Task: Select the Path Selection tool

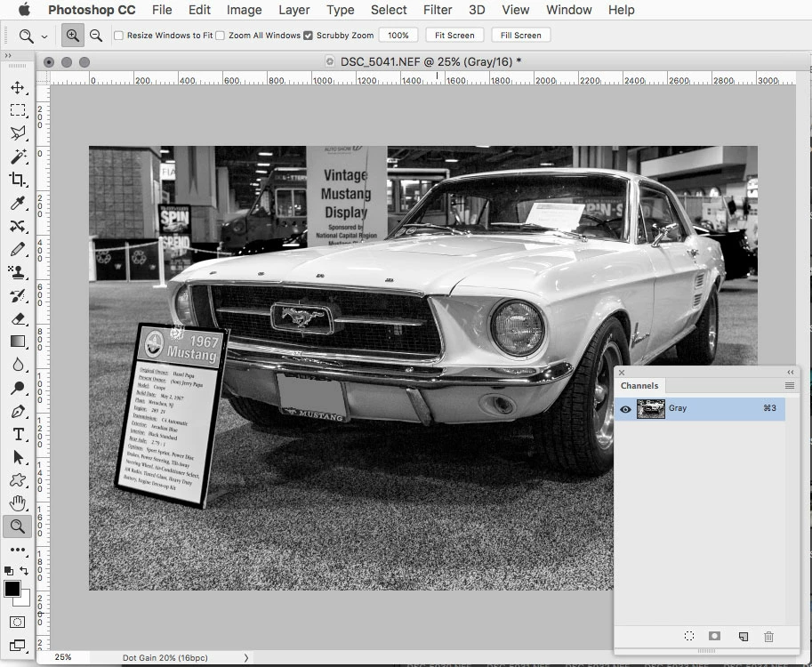Action: (x=18, y=457)
